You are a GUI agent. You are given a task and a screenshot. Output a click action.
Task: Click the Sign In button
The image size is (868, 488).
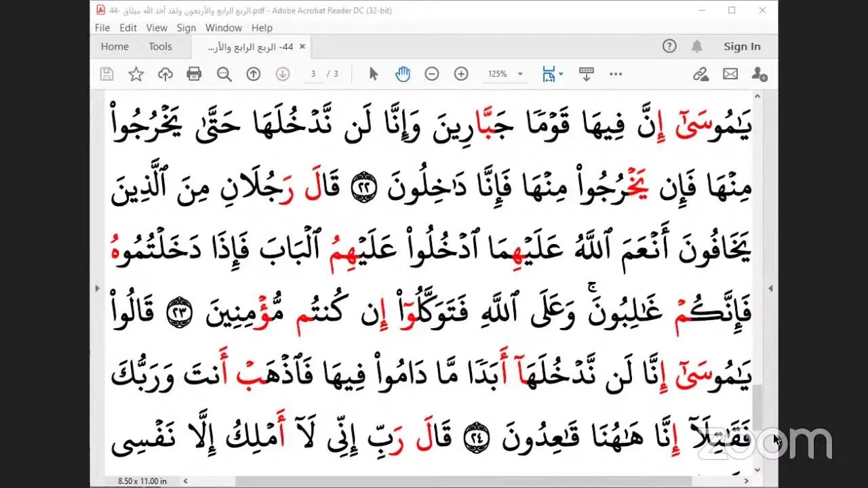click(742, 47)
